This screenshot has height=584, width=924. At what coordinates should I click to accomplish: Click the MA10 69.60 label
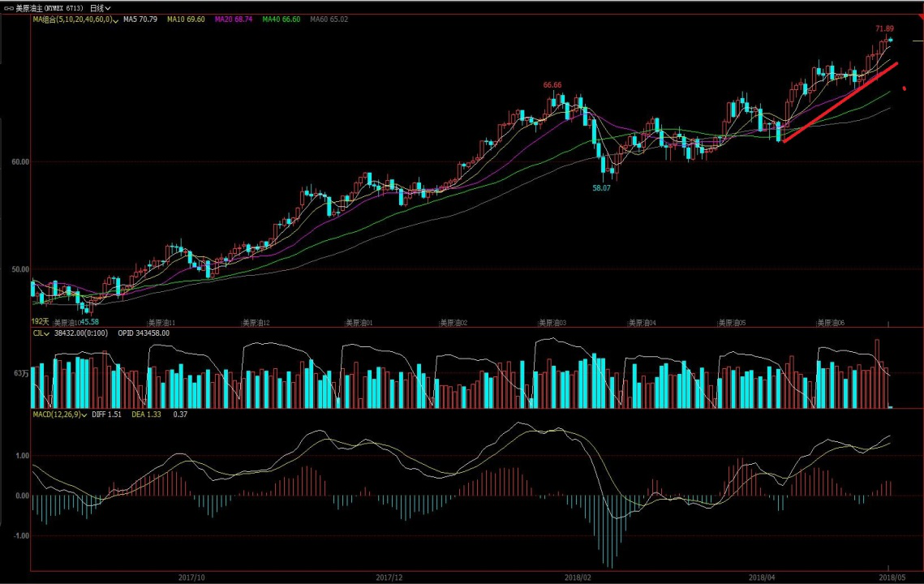pos(186,19)
